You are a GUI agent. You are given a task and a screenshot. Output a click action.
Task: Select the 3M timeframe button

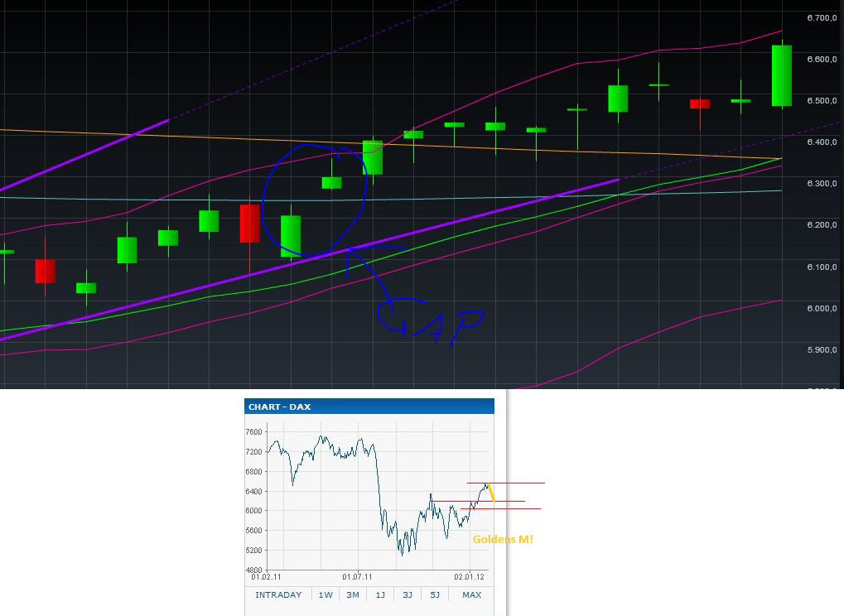(352, 594)
